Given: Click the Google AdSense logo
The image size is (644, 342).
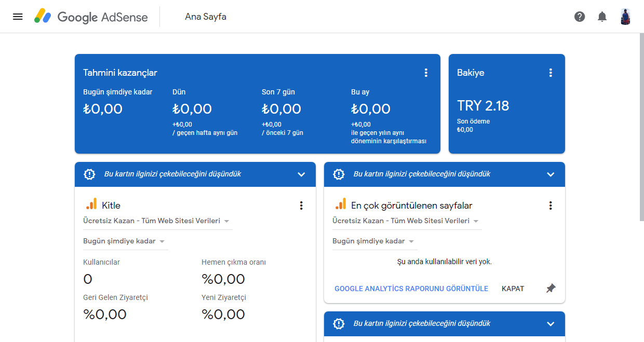Looking at the screenshot, I should point(91,17).
